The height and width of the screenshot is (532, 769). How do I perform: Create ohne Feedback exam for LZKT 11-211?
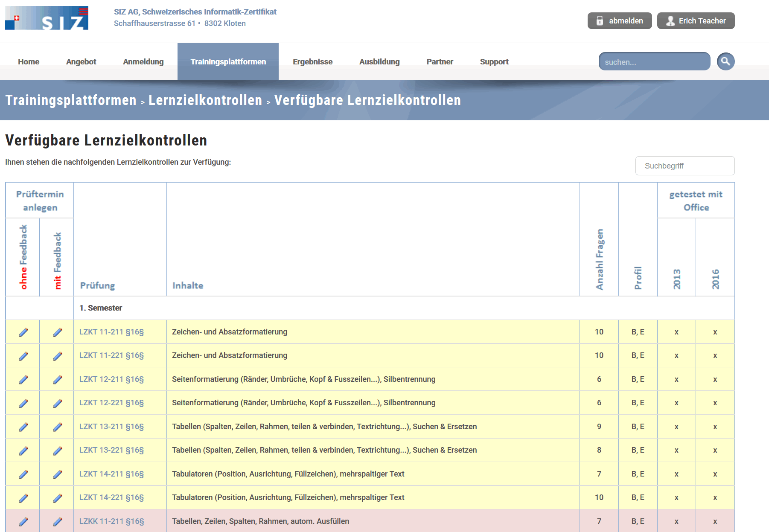click(23, 332)
